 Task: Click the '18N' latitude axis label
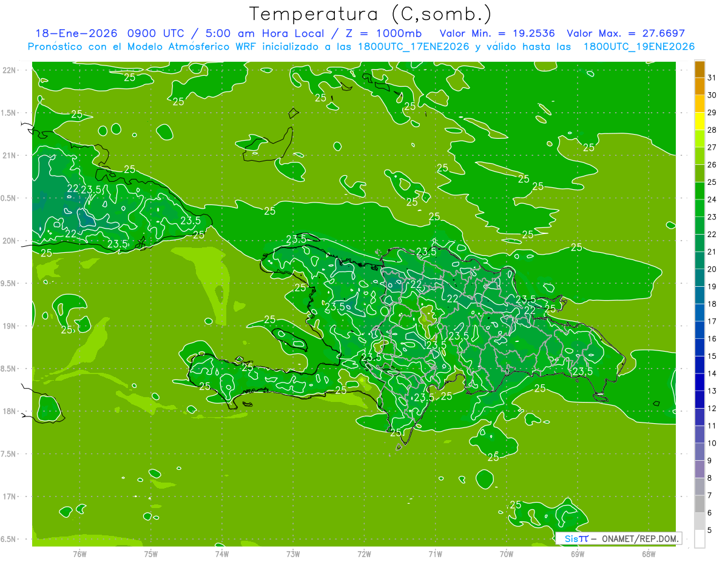coord(9,411)
